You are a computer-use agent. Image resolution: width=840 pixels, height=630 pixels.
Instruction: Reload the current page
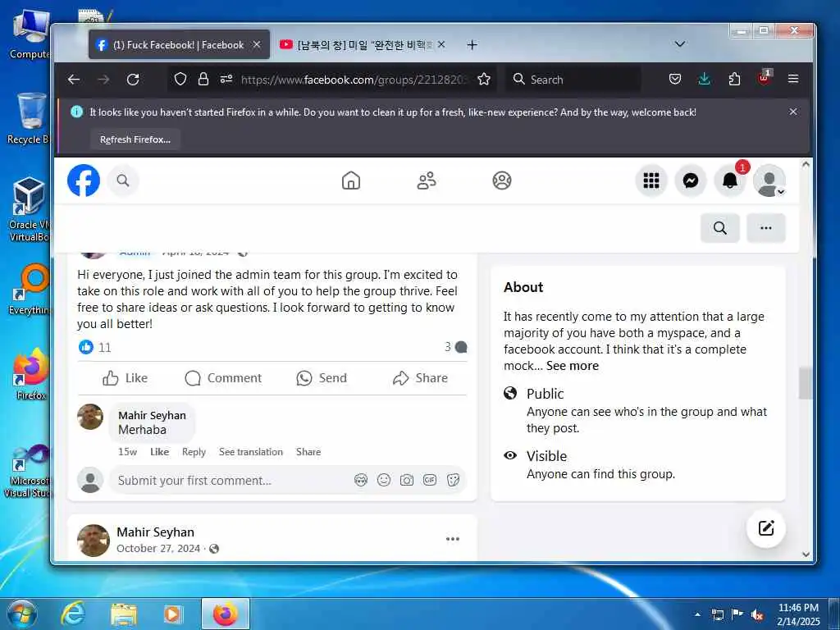133,80
